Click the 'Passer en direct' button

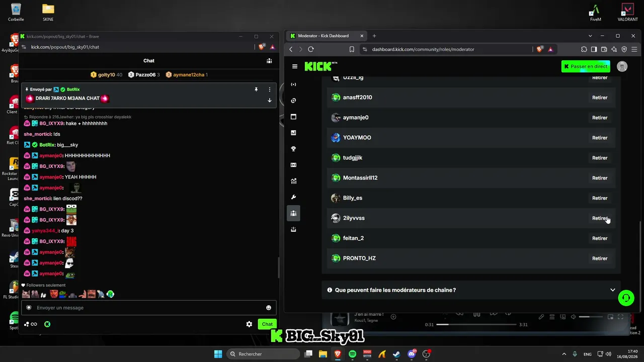(x=586, y=66)
